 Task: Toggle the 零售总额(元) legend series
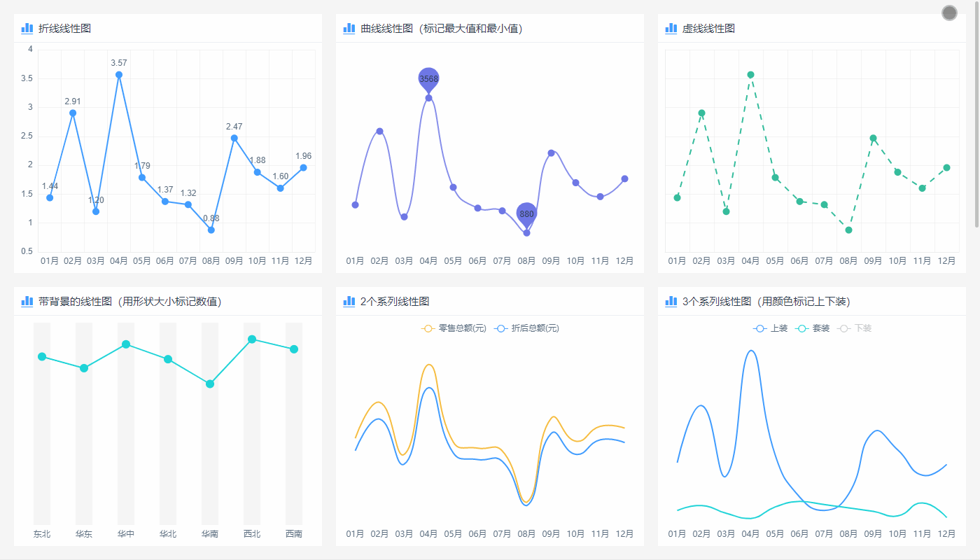454,328
